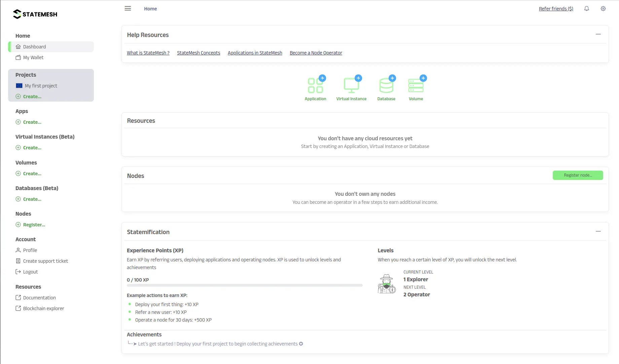Open Blockchain explorer in sidebar
Screen dimensions: 619x364
(x=40, y=308)
